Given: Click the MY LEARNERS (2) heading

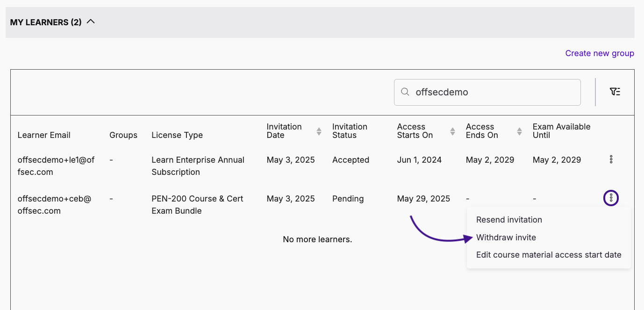Looking at the screenshot, I should tap(46, 22).
